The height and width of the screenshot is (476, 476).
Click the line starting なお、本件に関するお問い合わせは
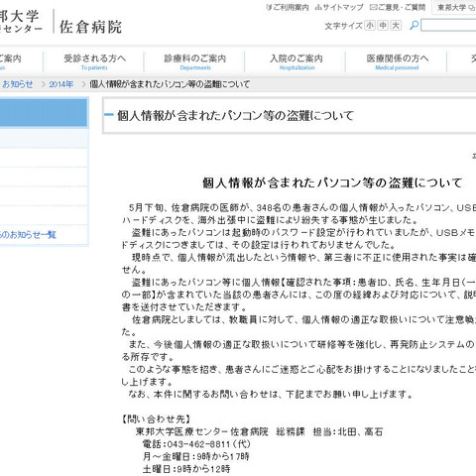click(271, 395)
